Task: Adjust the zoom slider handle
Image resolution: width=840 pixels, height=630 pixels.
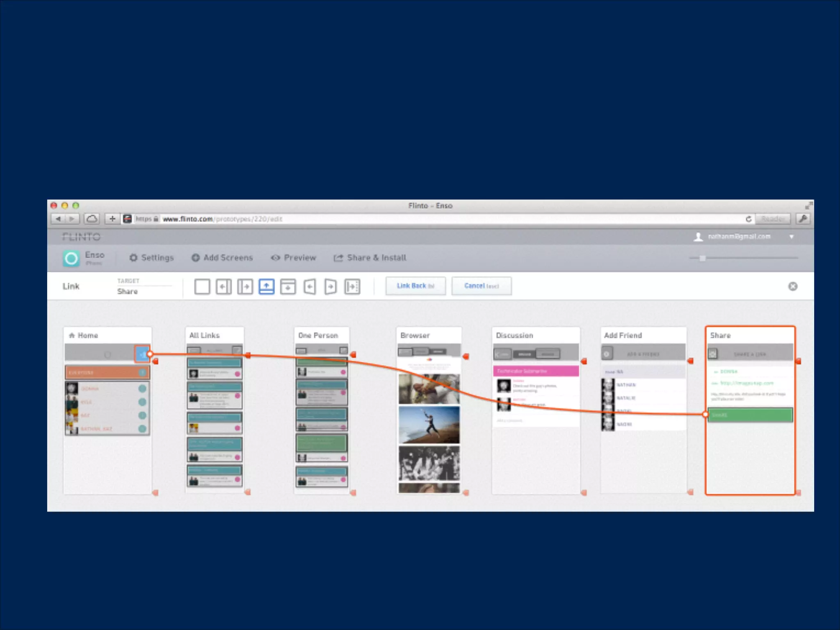Action: tap(703, 258)
